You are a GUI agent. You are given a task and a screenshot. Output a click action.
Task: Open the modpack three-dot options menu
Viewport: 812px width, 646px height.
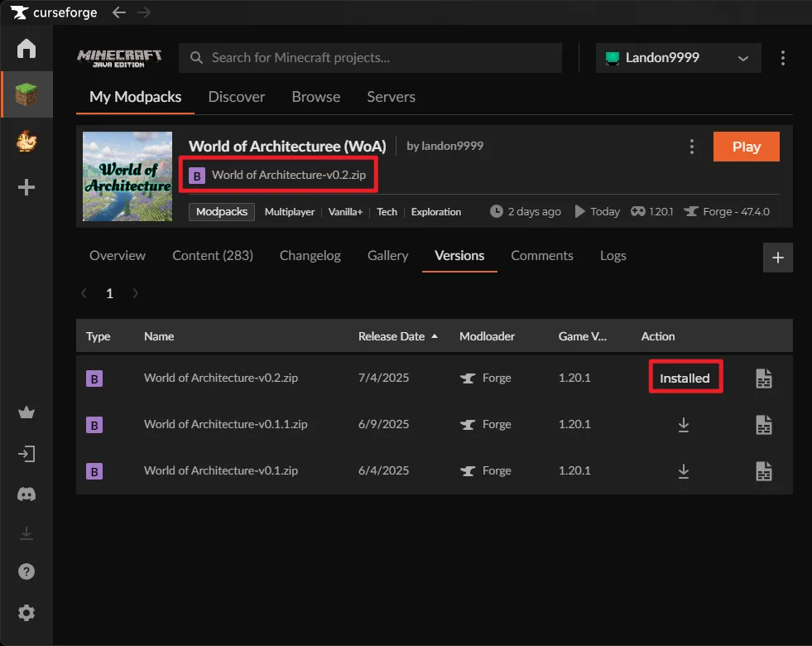(691, 147)
